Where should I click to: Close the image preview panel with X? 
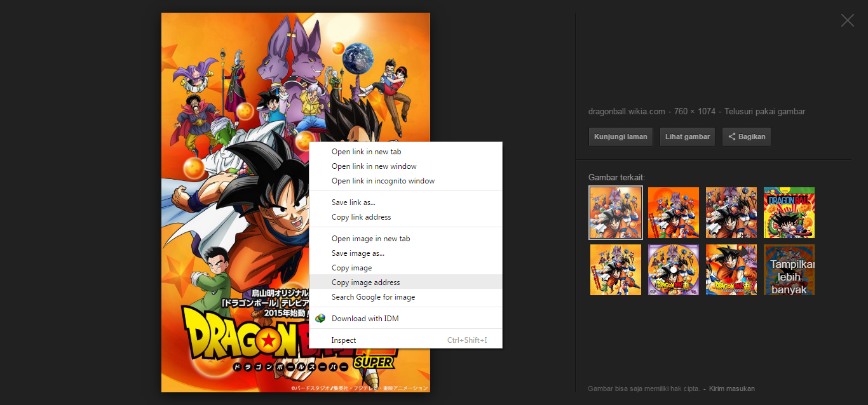(848, 20)
